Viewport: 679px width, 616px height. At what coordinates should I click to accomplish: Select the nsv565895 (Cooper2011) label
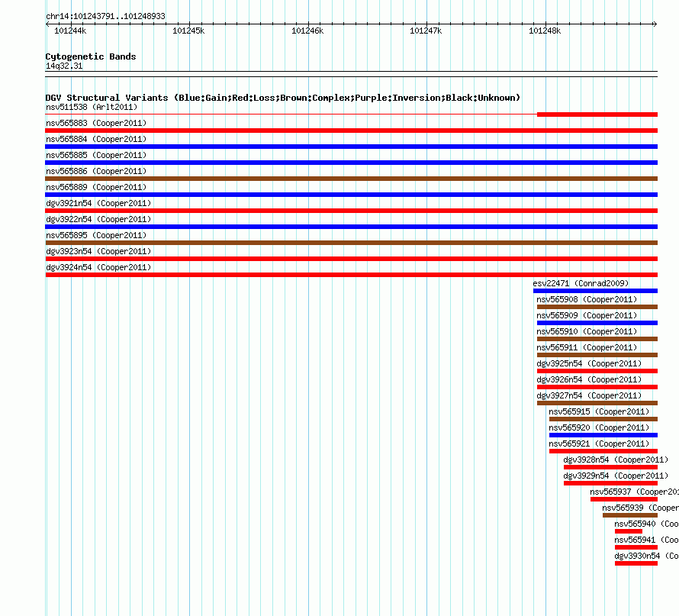click(96, 235)
